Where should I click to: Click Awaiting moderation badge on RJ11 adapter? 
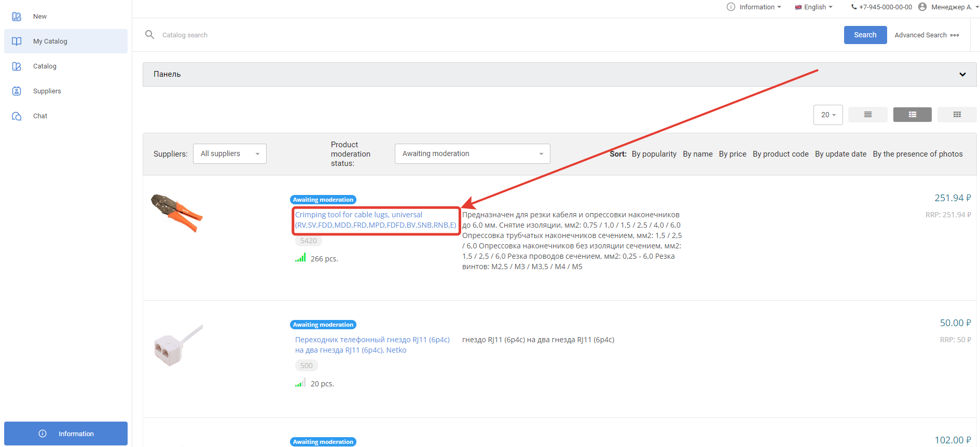click(323, 325)
